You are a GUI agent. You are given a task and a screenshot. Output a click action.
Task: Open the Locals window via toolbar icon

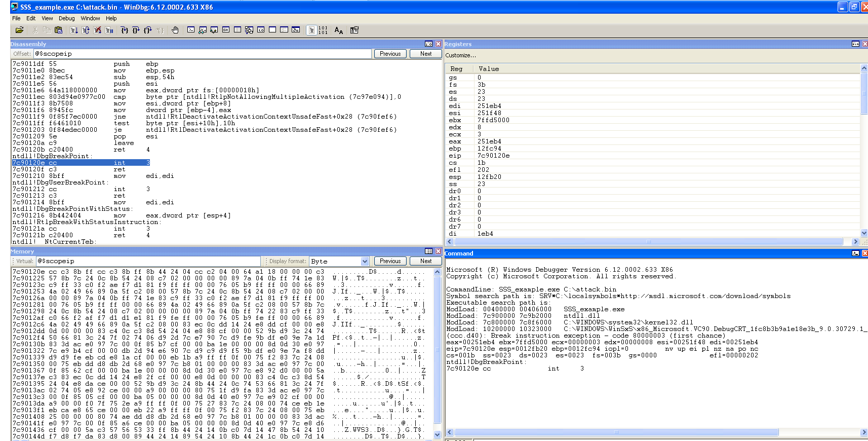pos(214,30)
